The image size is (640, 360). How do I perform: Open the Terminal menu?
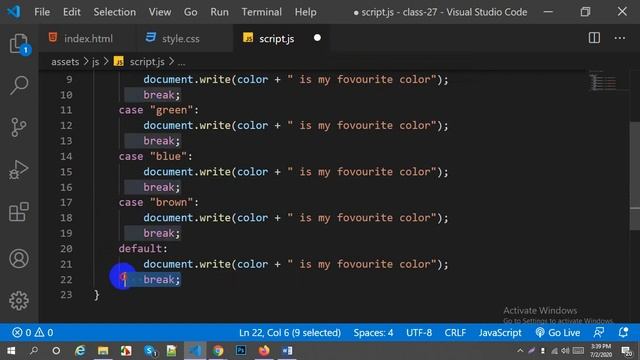click(261, 12)
